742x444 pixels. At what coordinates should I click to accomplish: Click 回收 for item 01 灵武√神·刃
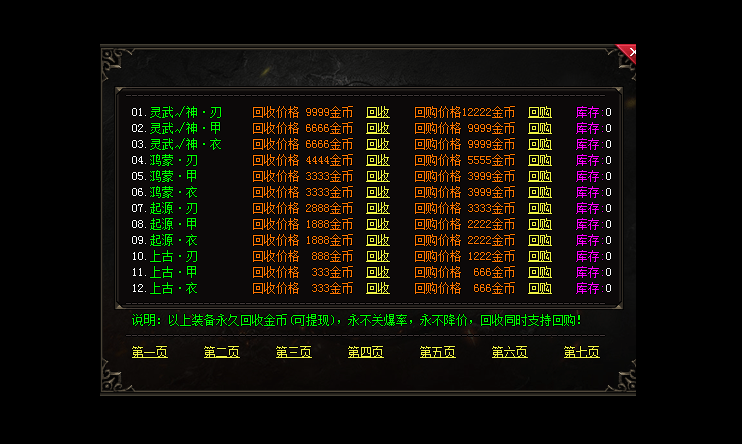pos(378,113)
